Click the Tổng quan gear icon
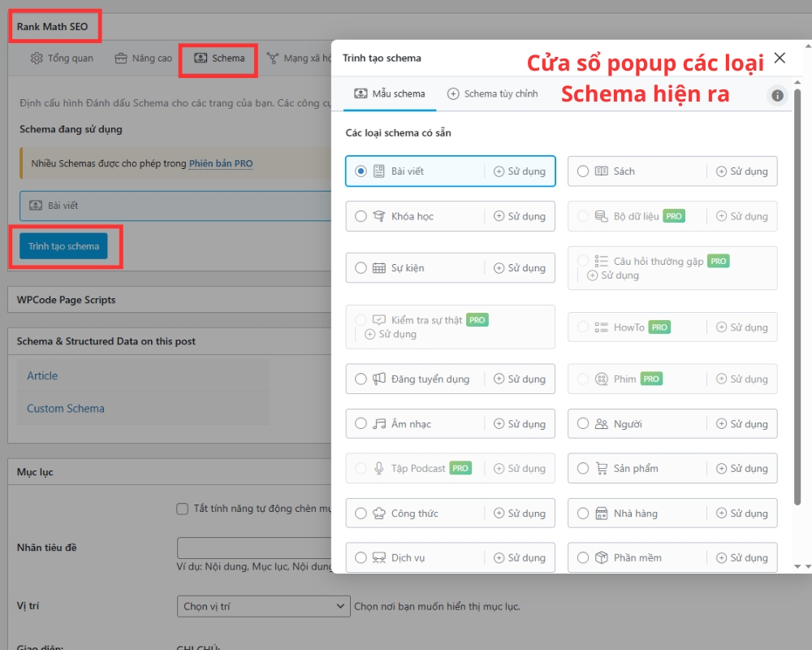The width and height of the screenshot is (812, 650). [x=37, y=58]
